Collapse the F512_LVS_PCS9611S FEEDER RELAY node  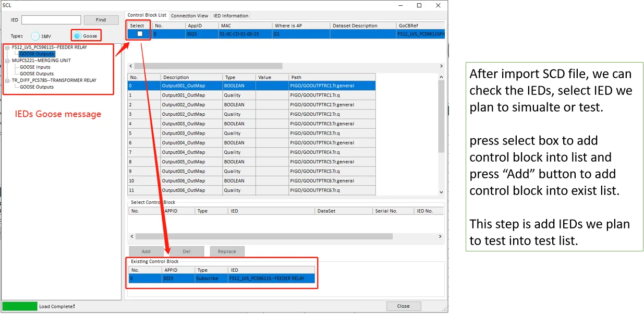[7, 47]
